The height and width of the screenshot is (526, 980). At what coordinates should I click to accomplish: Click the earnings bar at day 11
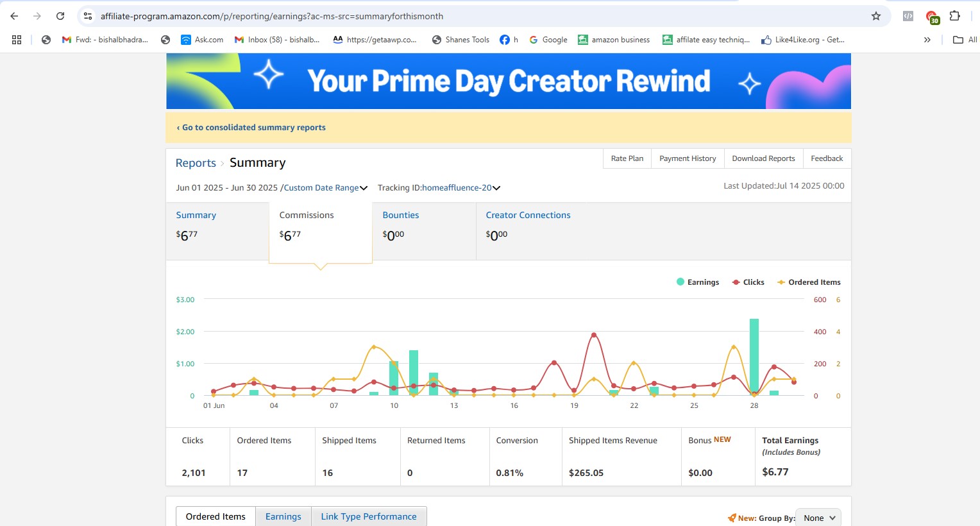(414, 373)
